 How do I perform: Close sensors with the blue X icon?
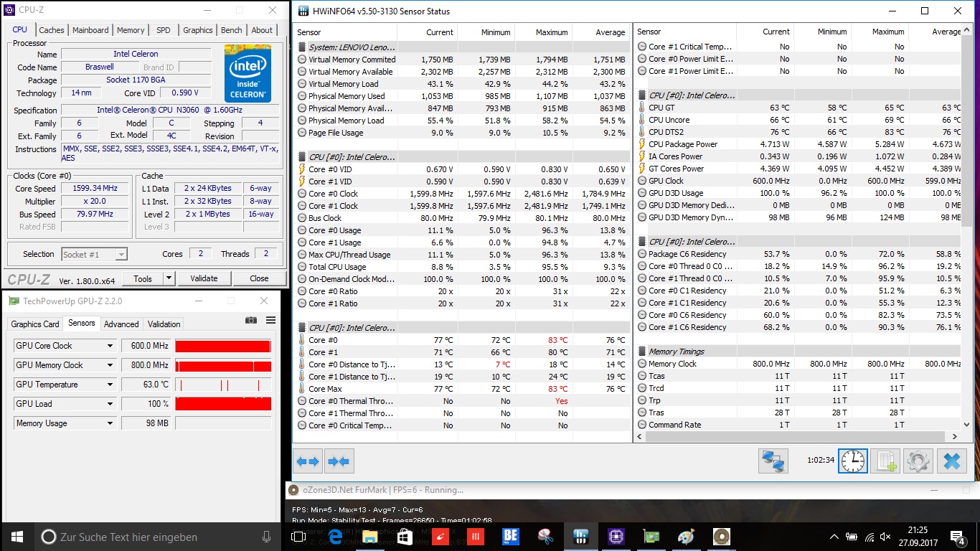pos(951,461)
